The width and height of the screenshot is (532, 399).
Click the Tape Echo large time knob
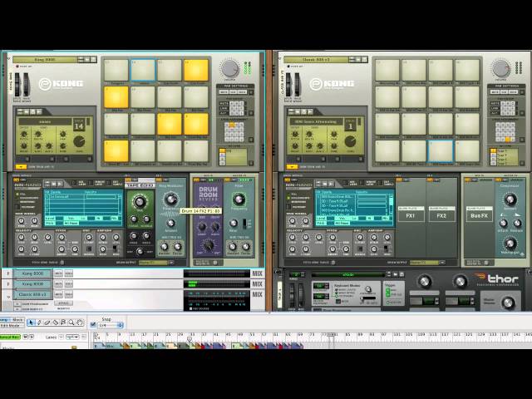click(140, 201)
